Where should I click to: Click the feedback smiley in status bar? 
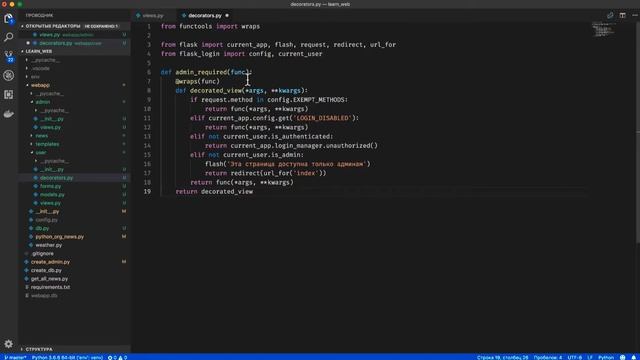[x=622, y=357]
